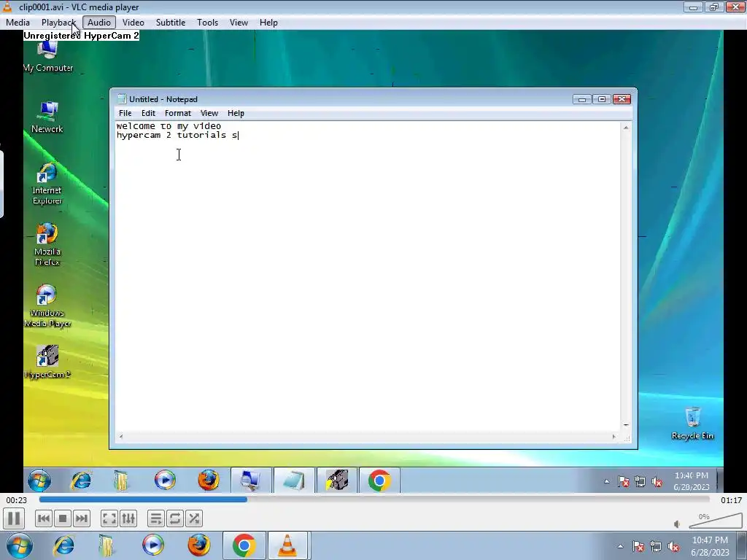Open the Windows Start menu
The height and width of the screenshot is (560, 747).
(19, 545)
